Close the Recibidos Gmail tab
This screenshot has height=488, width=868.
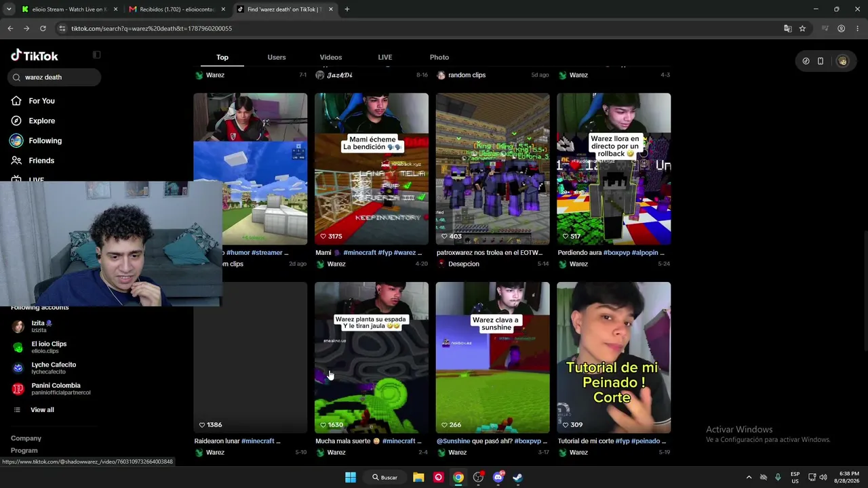coord(223,9)
